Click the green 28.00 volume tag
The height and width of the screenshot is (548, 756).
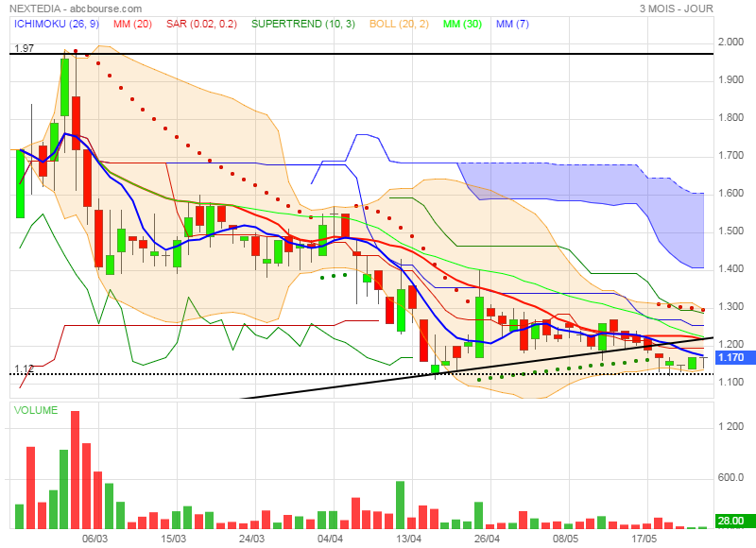[736, 521]
